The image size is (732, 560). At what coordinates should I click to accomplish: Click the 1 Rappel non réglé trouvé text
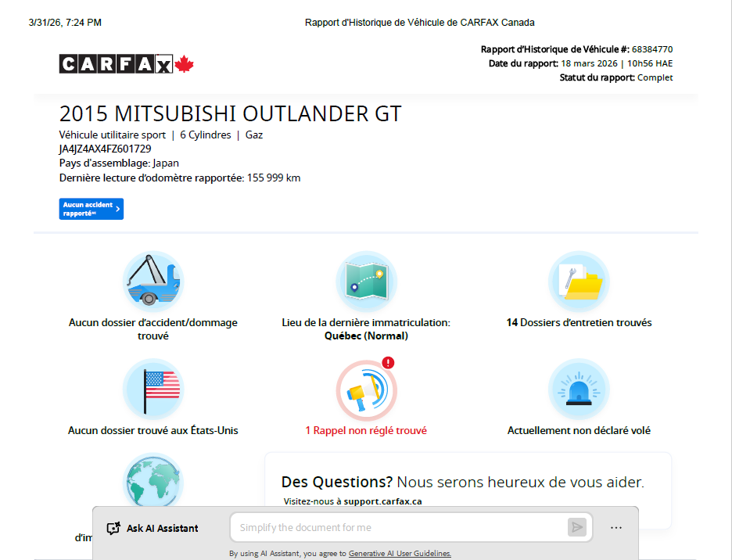pyautogui.click(x=367, y=430)
